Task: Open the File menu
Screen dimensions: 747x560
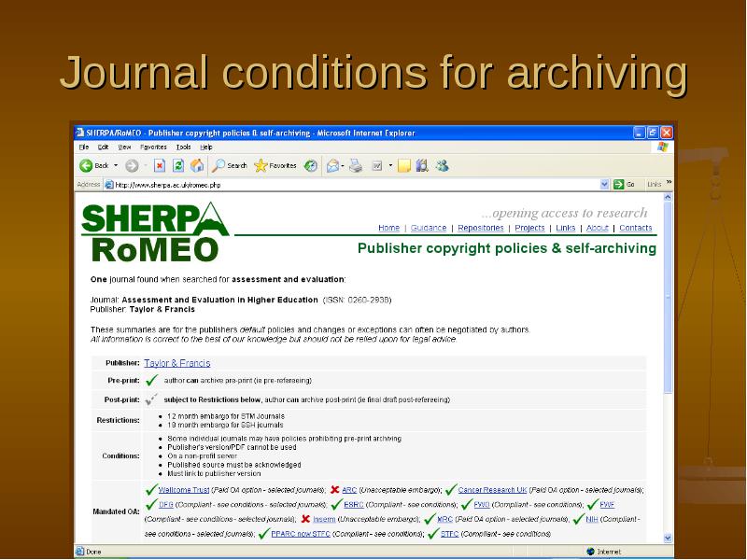Action: [x=84, y=147]
